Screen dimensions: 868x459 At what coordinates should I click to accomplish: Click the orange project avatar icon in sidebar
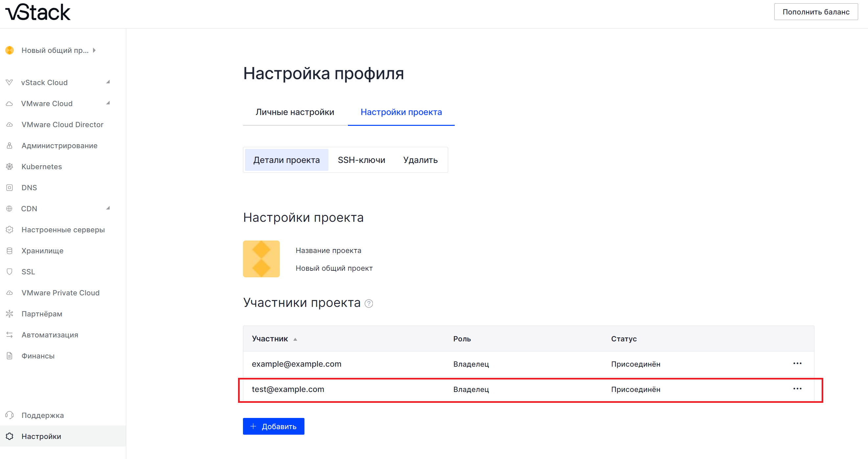pyautogui.click(x=10, y=50)
